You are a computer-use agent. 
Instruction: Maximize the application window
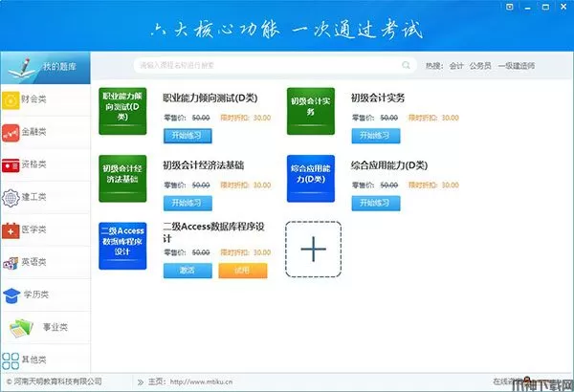tap(545, 7)
